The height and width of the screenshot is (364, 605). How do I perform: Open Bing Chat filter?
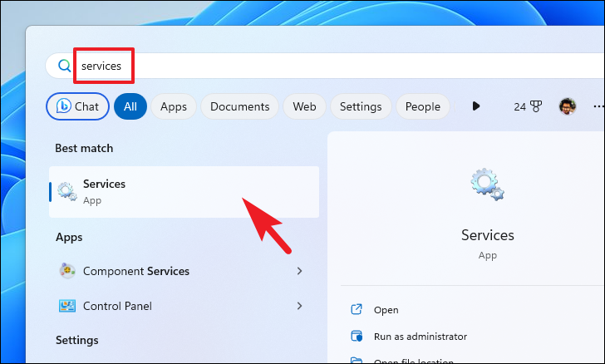click(77, 106)
